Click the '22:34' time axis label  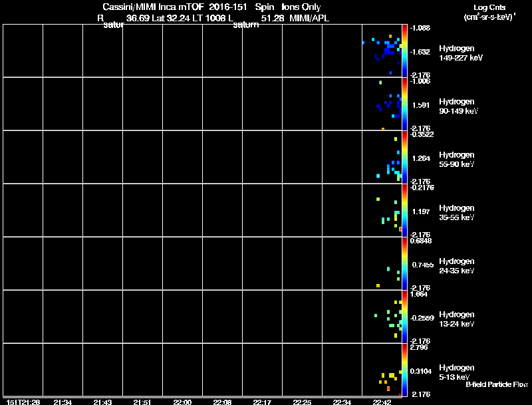pyautogui.click(x=342, y=402)
